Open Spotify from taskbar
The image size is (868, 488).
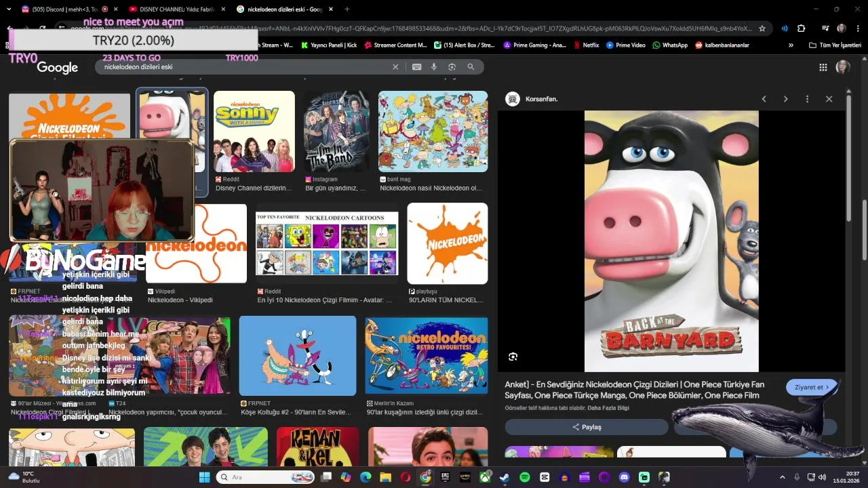pyautogui.click(x=525, y=477)
